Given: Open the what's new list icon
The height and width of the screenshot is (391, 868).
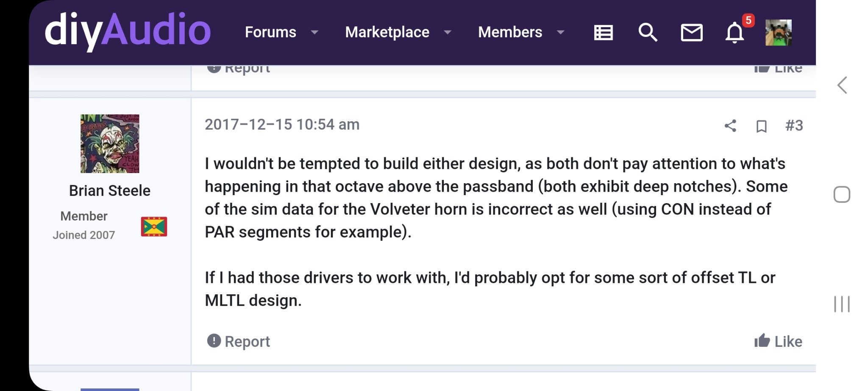Looking at the screenshot, I should pyautogui.click(x=603, y=32).
